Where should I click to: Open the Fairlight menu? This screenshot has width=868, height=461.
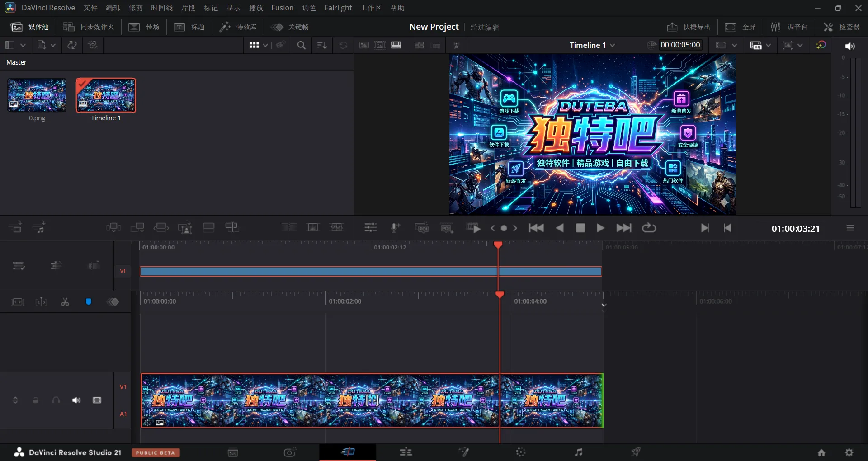point(338,8)
